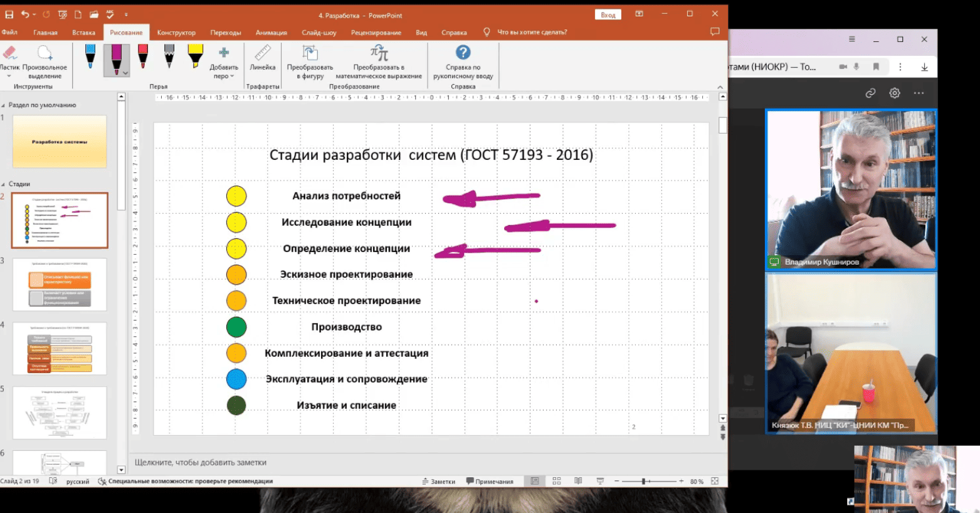Viewport: 980px width, 513px height.
Task: Open the Слайд-шоу ribbon tab
Action: click(x=319, y=33)
